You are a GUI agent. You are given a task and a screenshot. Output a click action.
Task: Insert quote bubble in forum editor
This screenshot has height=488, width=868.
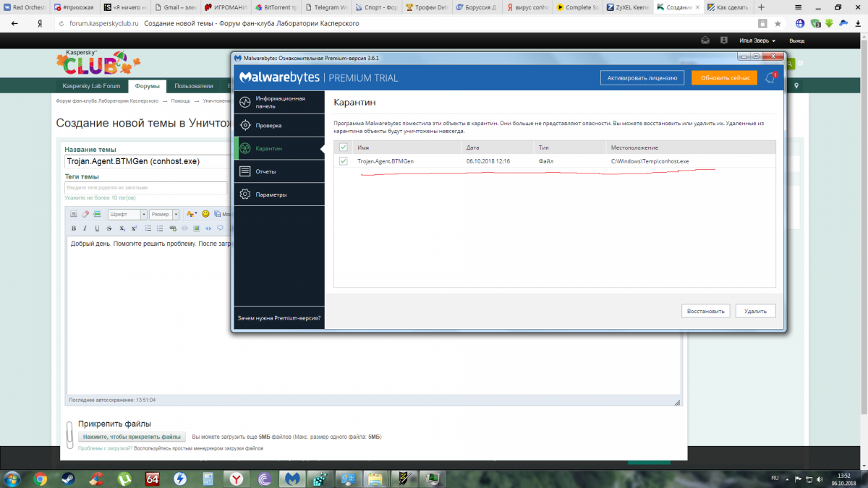tap(221, 228)
